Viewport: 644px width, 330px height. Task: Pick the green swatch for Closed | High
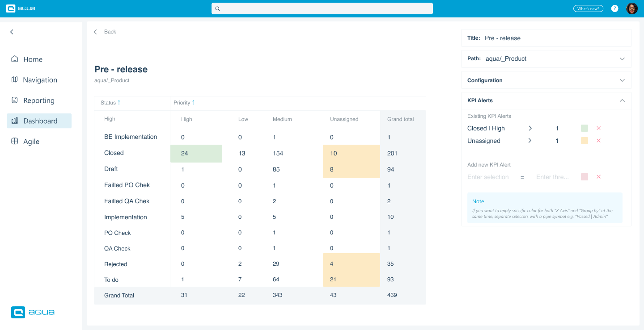click(585, 128)
